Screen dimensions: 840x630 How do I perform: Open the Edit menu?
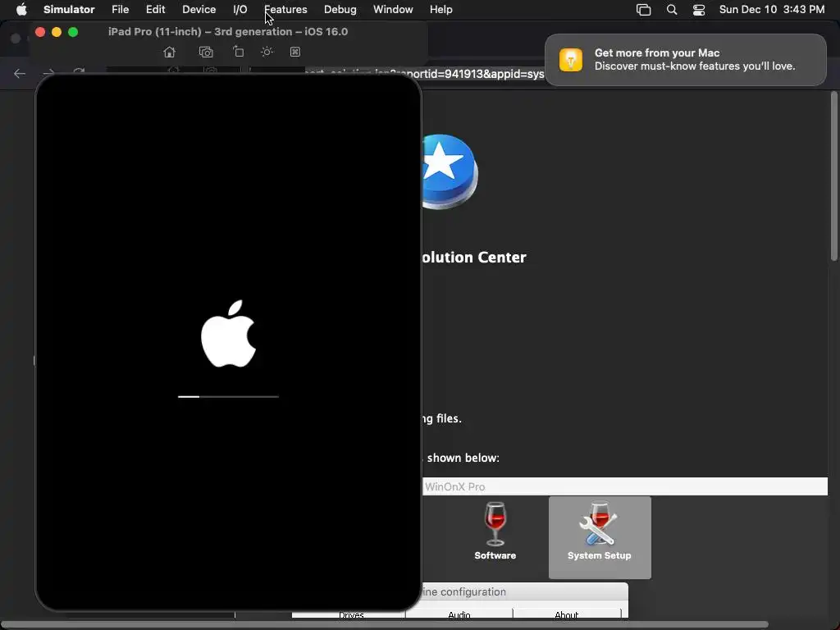click(155, 10)
